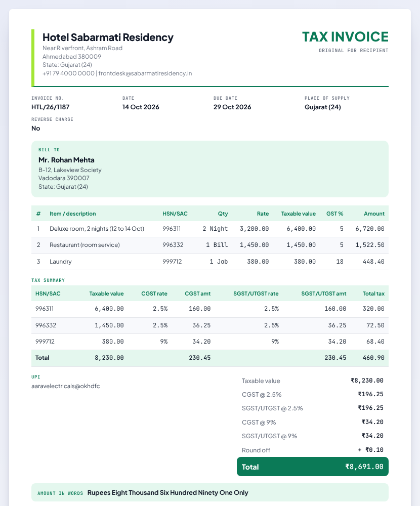Click the Ahmedabad 380009 line
The width and height of the screenshot is (420, 506).
(72, 57)
